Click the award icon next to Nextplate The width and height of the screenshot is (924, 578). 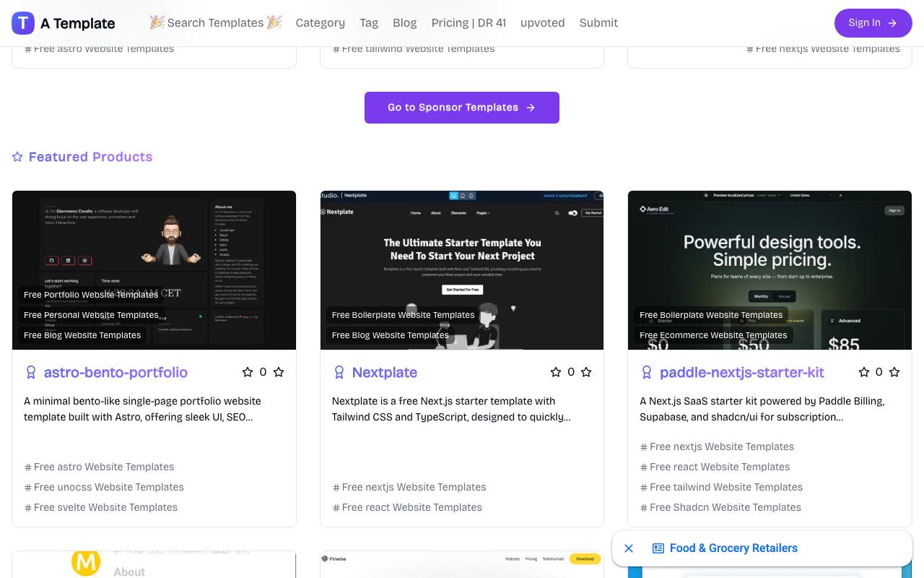(x=339, y=372)
